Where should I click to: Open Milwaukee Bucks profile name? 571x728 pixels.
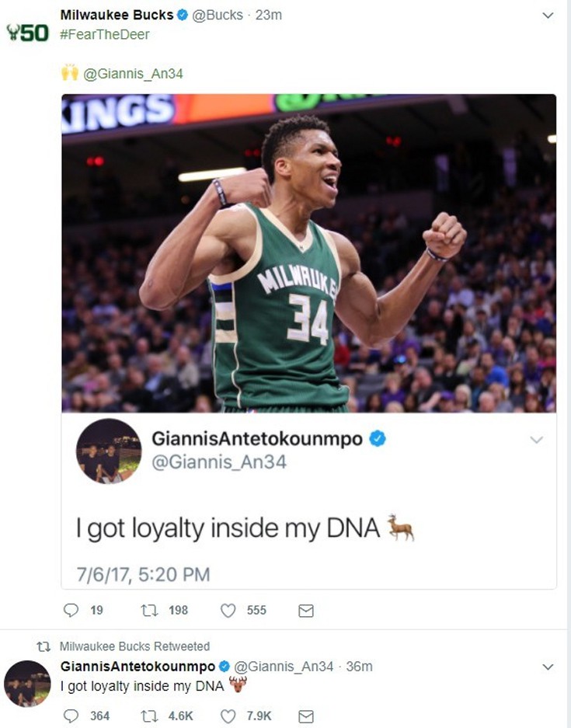click(x=117, y=15)
